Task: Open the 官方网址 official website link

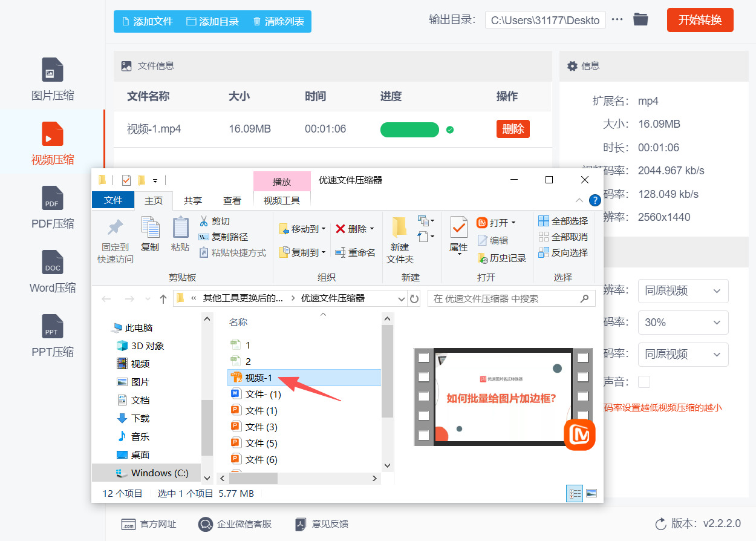Action: (148, 524)
